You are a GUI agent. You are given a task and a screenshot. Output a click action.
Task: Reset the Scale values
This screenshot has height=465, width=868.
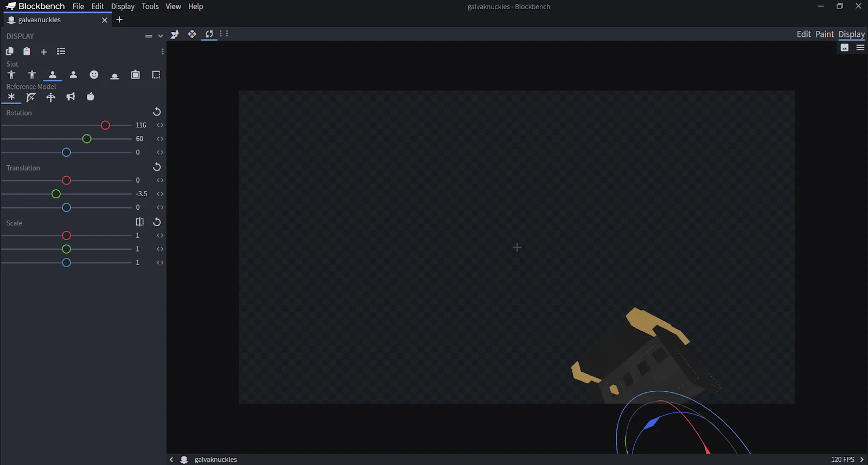click(157, 222)
